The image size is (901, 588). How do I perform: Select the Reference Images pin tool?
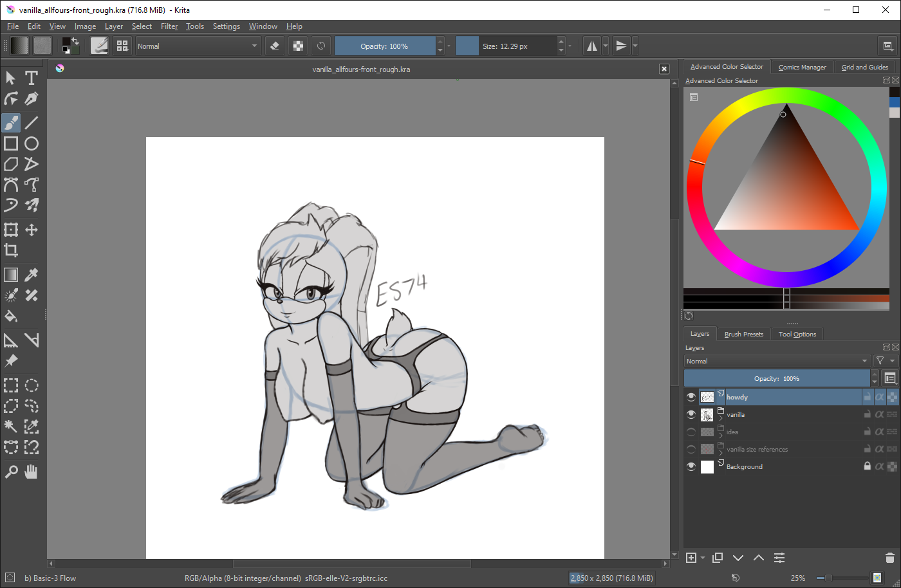pos(11,360)
